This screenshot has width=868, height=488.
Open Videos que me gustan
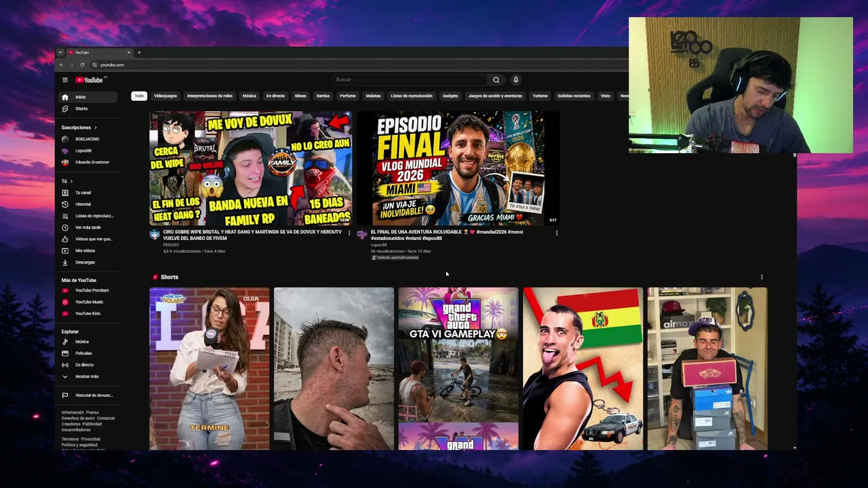88,239
